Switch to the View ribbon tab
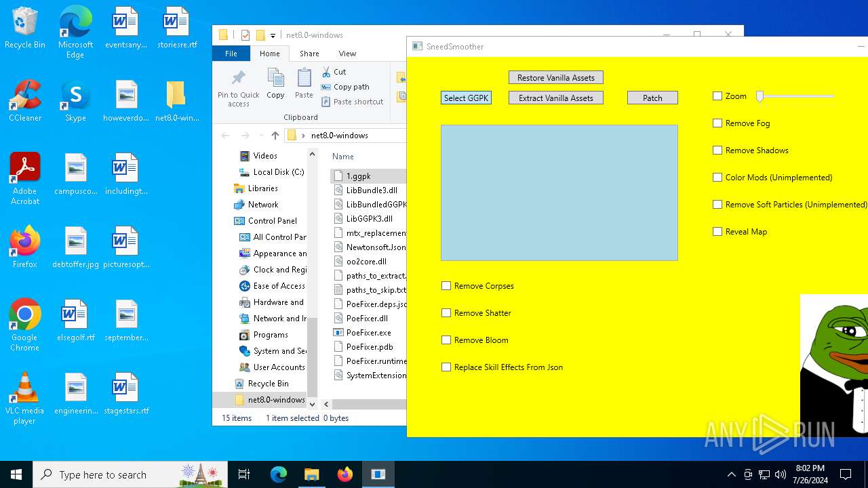The height and width of the screenshot is (488, 868). pos(347,54)
